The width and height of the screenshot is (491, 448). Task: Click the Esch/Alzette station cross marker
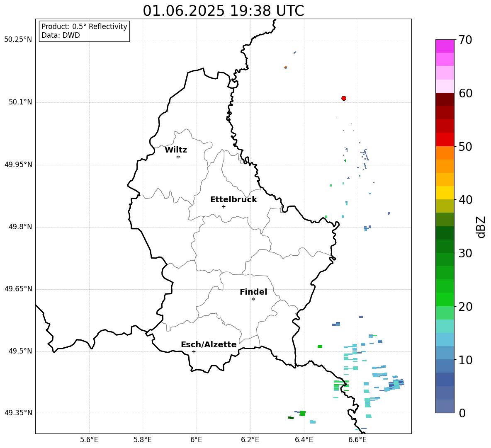click(x=194, y=351)
